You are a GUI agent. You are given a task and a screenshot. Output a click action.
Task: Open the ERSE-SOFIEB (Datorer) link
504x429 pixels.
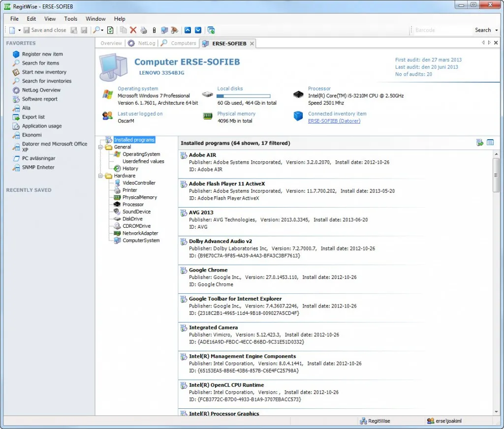(x=334, y=121)
